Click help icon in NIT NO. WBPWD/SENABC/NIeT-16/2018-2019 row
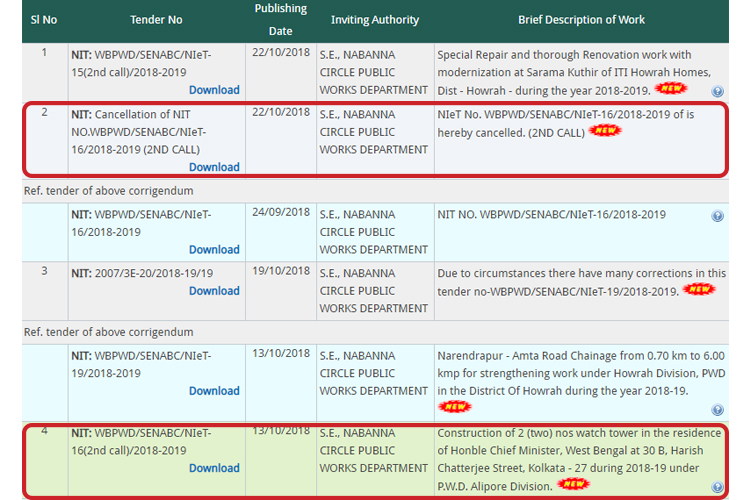750x500 pixels. (718, 216)
